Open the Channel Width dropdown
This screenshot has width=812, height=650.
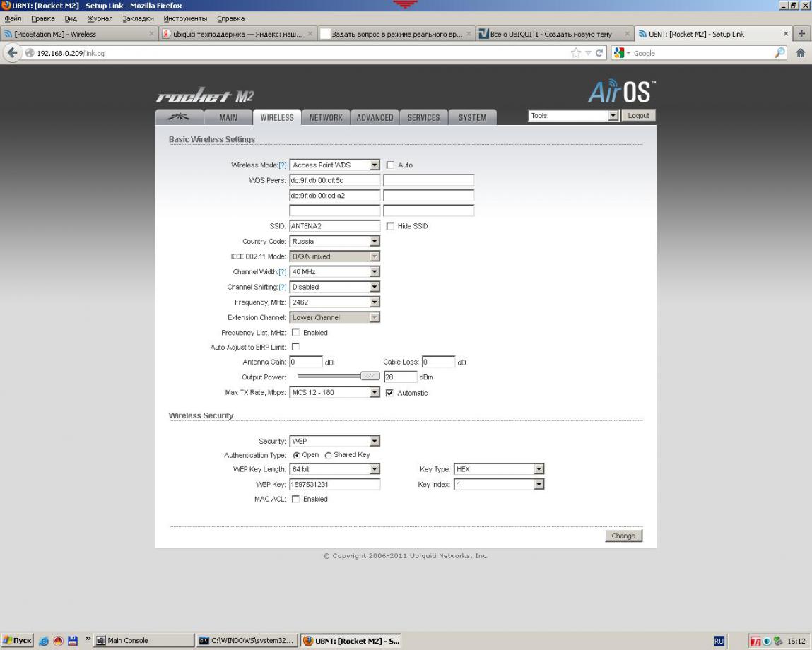tap(335, 272)
